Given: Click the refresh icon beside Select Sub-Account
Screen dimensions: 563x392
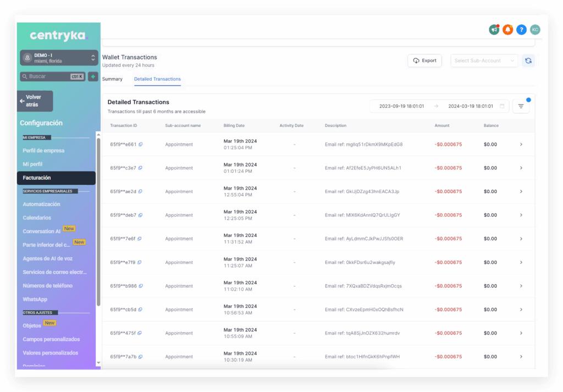Looking at the screenshot, I should (x=528, y=60).
